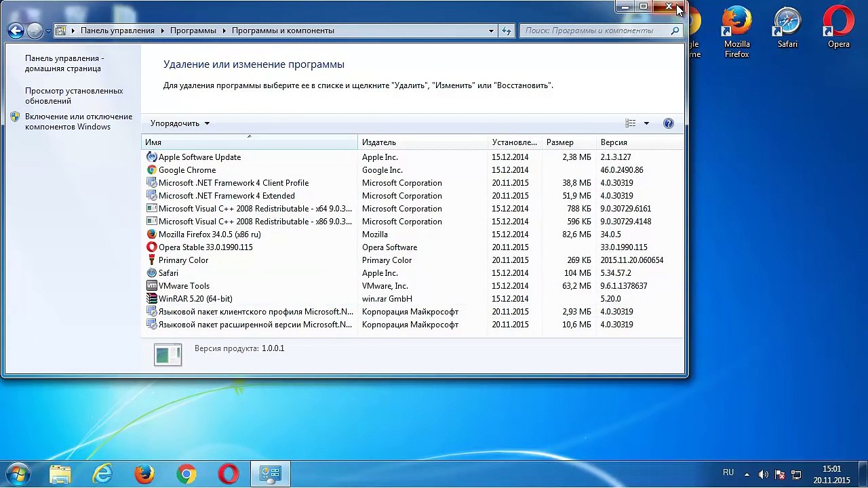868x488 pixels.
Task: Click the Visual C++ 2008 x64 icon
Action: (152, 209)
